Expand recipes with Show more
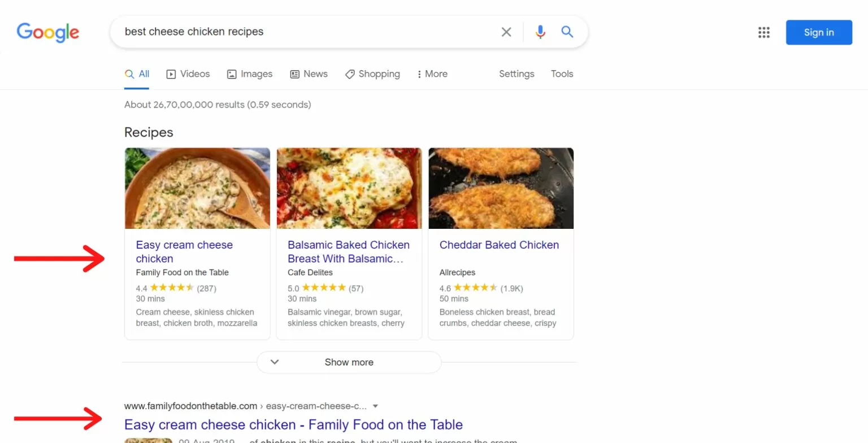868x443 pixels. coord(349,362)
